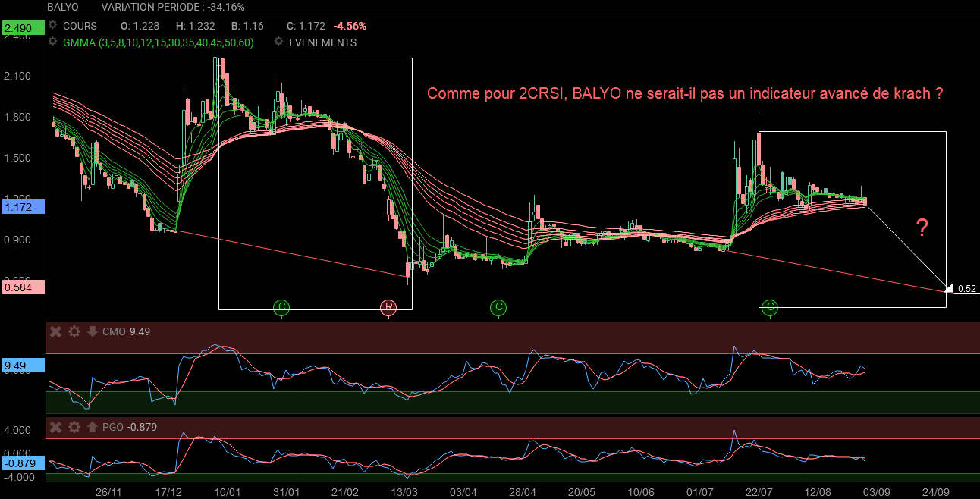Click the 22/07 date axis label
Viewport: 980px width, 499px height.
759,491
